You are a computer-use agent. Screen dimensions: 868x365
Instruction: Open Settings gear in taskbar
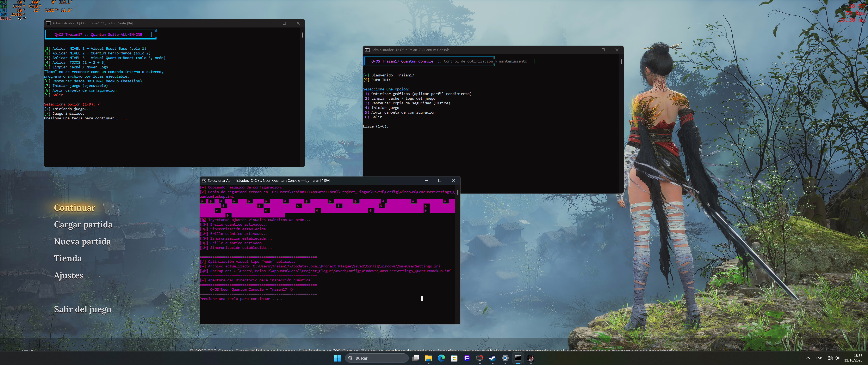tap(505, 358)
